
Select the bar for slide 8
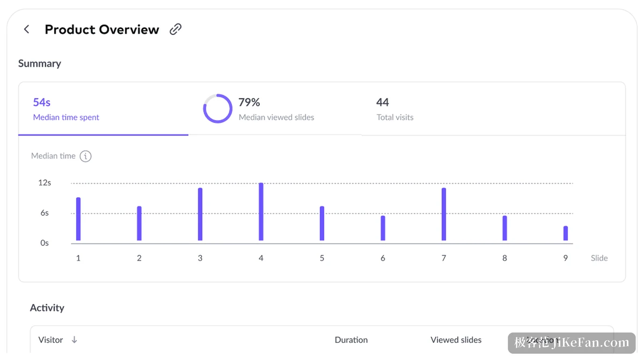pyautogui.click(x=504, y=228)
